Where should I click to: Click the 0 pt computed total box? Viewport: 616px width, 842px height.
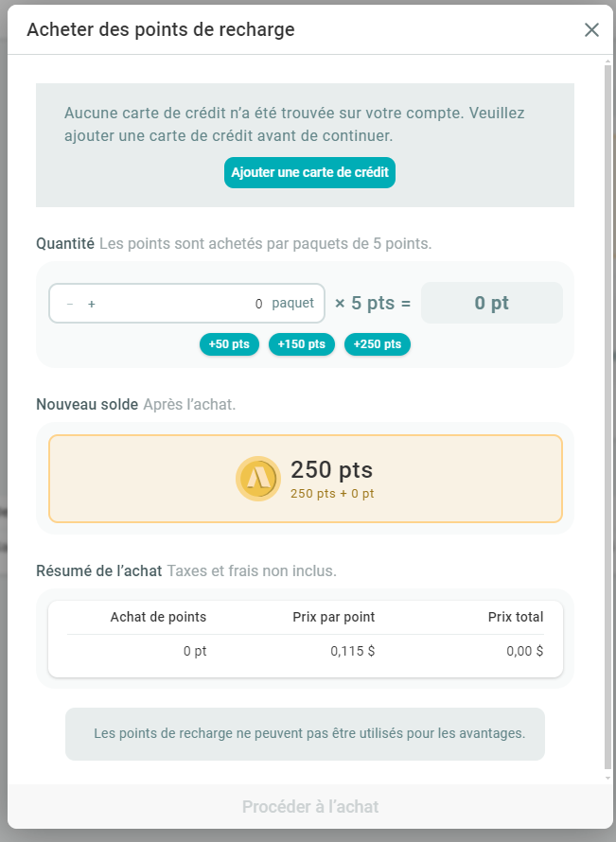pyautogui.click(x=491, y=304)
